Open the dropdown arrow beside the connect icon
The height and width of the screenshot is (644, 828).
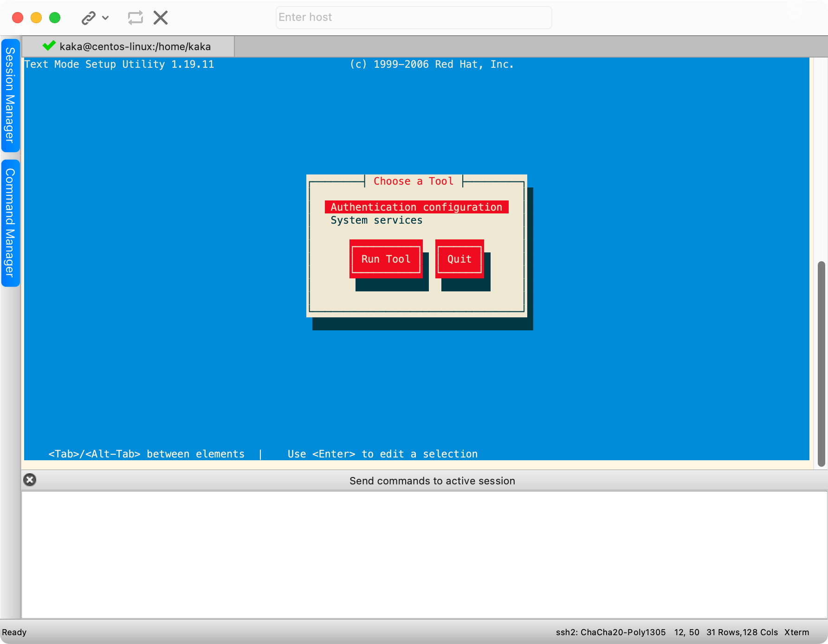coord(106,18)
